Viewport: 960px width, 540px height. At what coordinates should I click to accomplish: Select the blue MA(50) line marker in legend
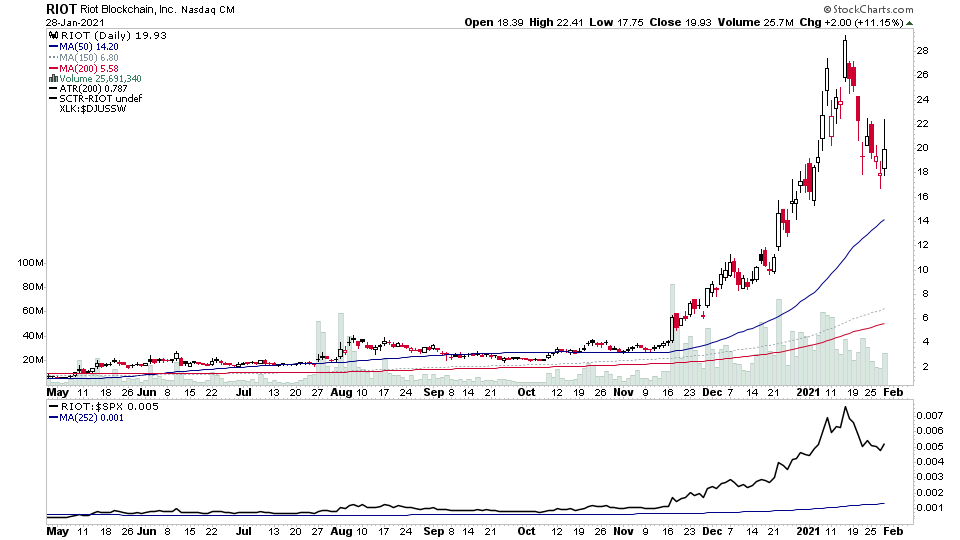pos(54,47)
